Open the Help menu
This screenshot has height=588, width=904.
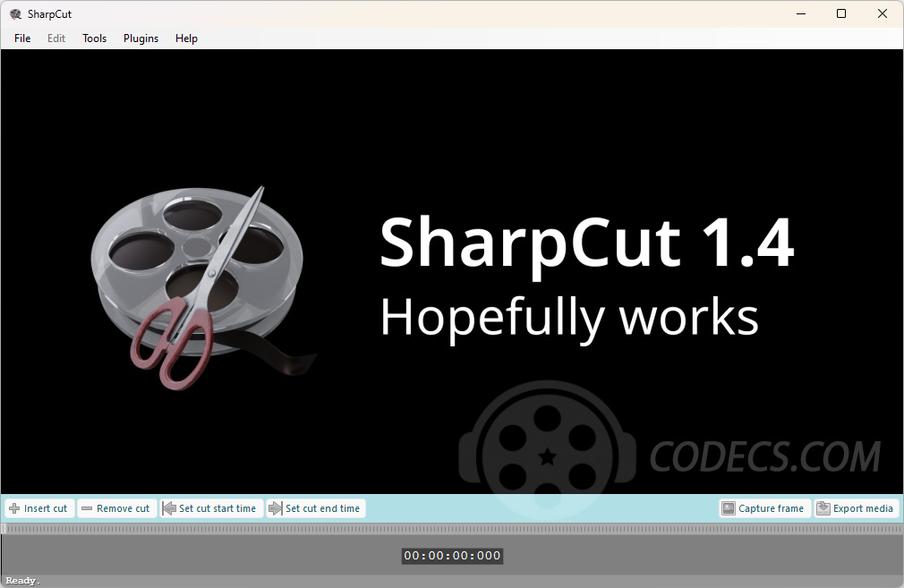click(186, 38)
